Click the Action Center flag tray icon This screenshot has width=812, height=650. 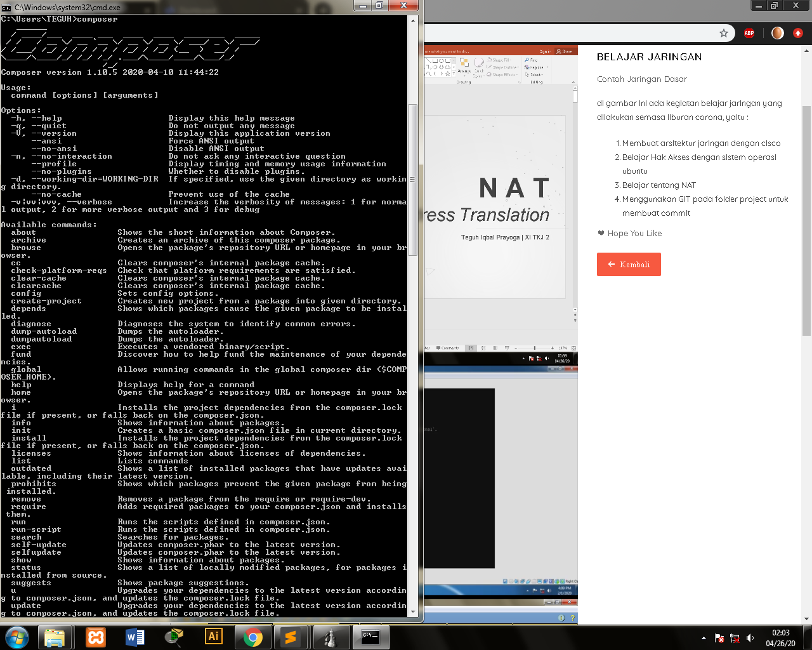pyautogui.click(x=719, y=638)
